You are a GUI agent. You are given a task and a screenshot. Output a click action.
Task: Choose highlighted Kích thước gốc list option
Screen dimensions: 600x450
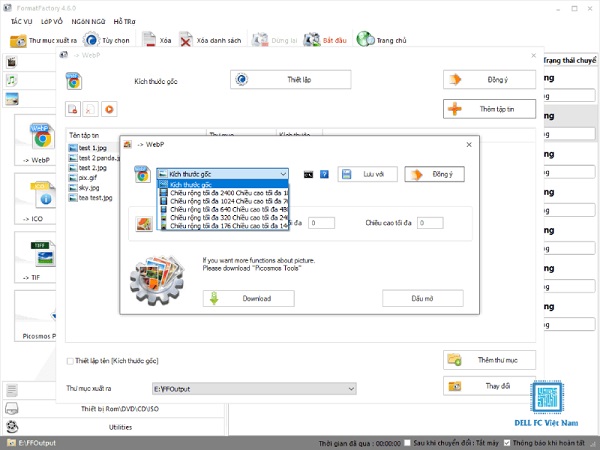point(223,184)
